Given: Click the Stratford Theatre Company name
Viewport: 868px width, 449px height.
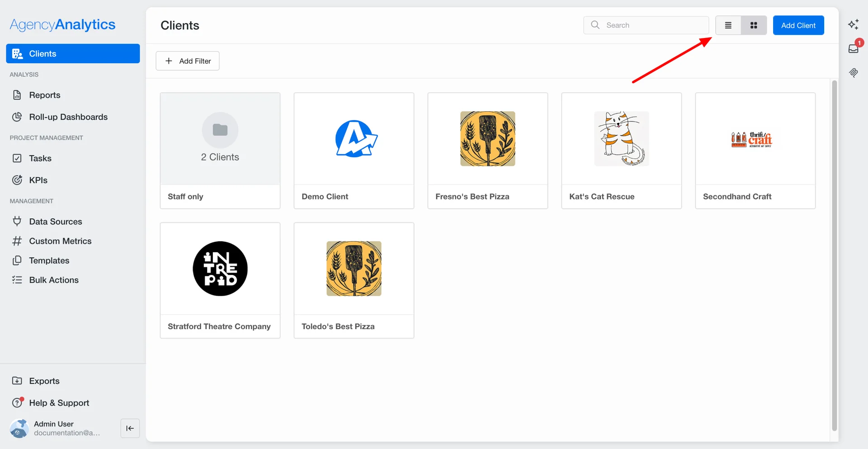Looking at the screenshot, I should [x=219, y=326].
